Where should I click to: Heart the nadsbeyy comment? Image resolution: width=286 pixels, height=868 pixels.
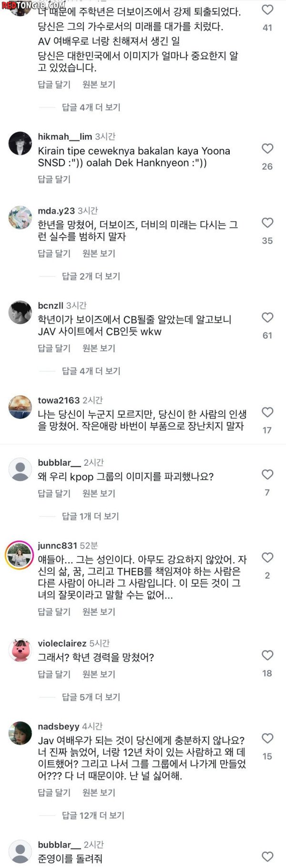tap(267, 738)
